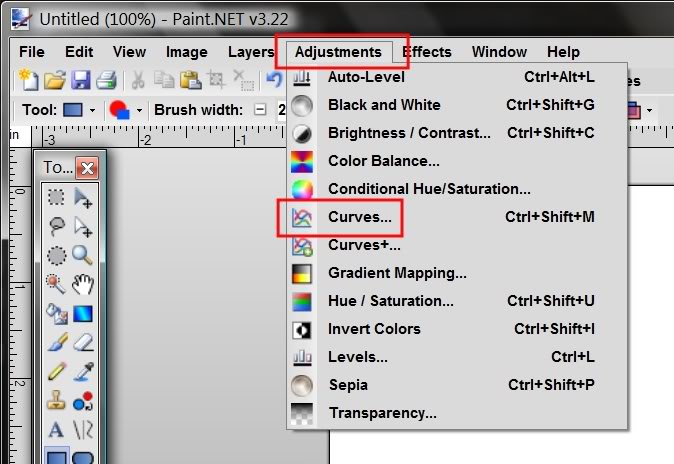
Task: Select the Ellipse Select tool
Action: pos(56,255)
